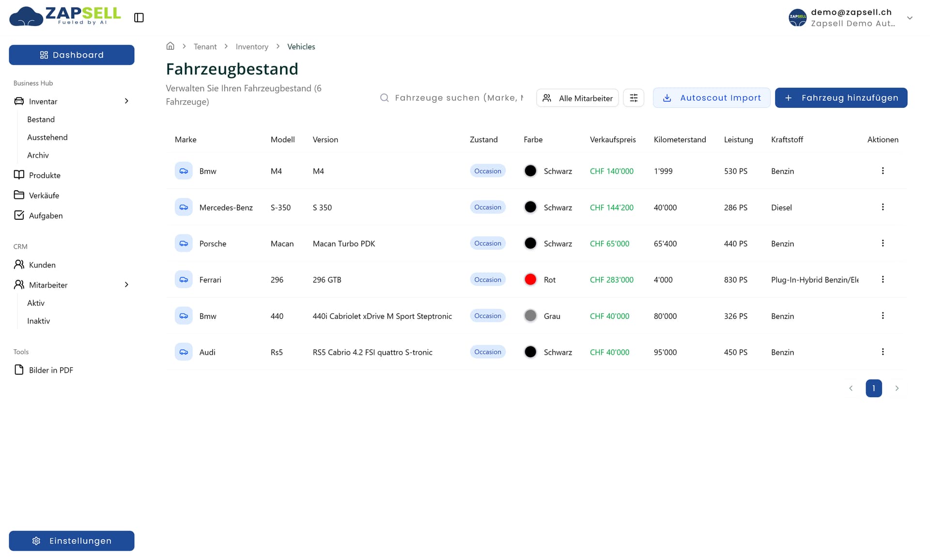
Task: Click price CHF 144'200
Action: [x=612, y=208]
